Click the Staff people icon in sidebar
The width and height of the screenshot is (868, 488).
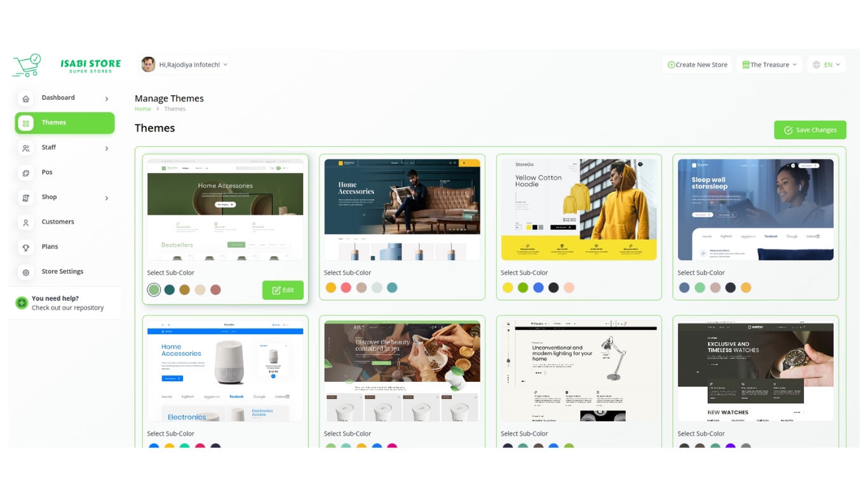[26, 148]
